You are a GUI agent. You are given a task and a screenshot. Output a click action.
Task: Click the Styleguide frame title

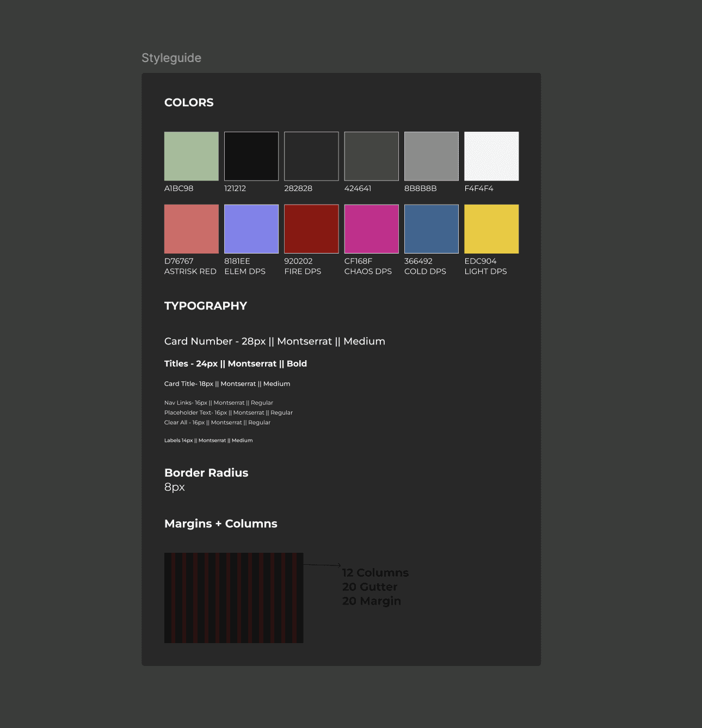click(x=171, y=58)
